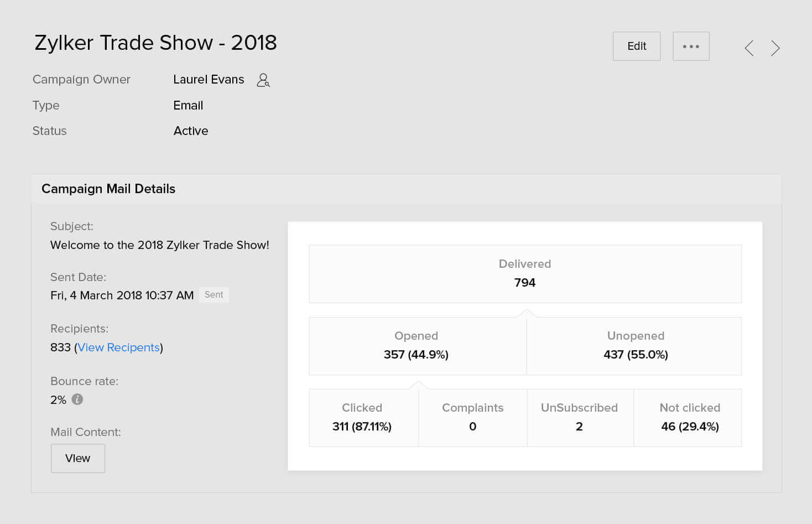This screenshot has width=812, height=524.
Task: Click the Laurel Evans owner name
Action: [x=209, y=80]
